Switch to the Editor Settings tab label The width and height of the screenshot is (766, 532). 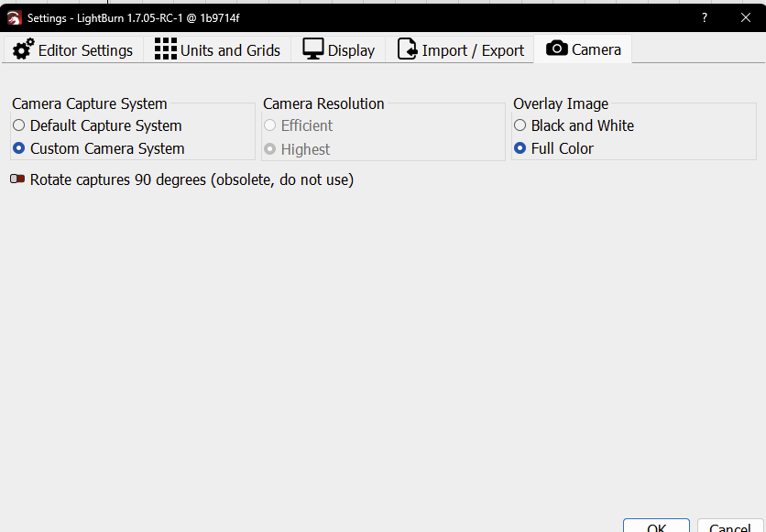pyautogui.click(x=85, y=50)
